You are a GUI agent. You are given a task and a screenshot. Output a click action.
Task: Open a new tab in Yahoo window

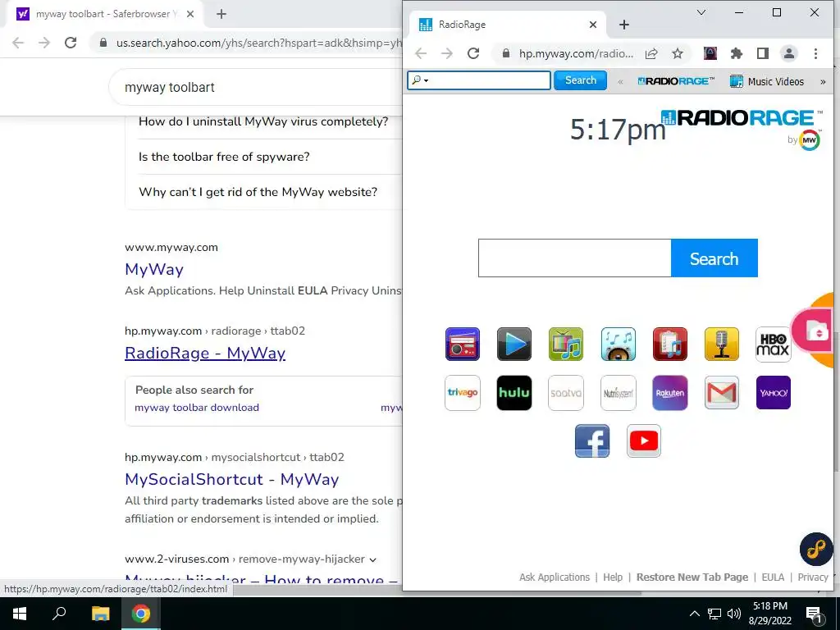(x=221, y=15)
